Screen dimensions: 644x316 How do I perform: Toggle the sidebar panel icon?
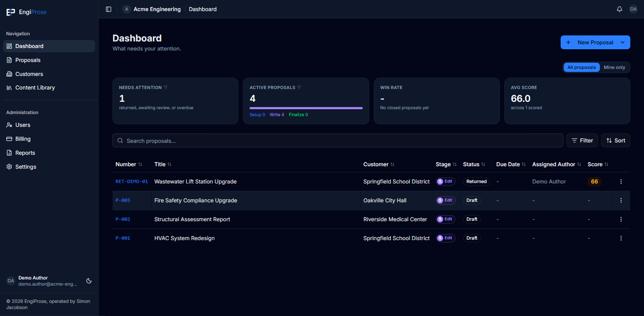pos(108,9)
